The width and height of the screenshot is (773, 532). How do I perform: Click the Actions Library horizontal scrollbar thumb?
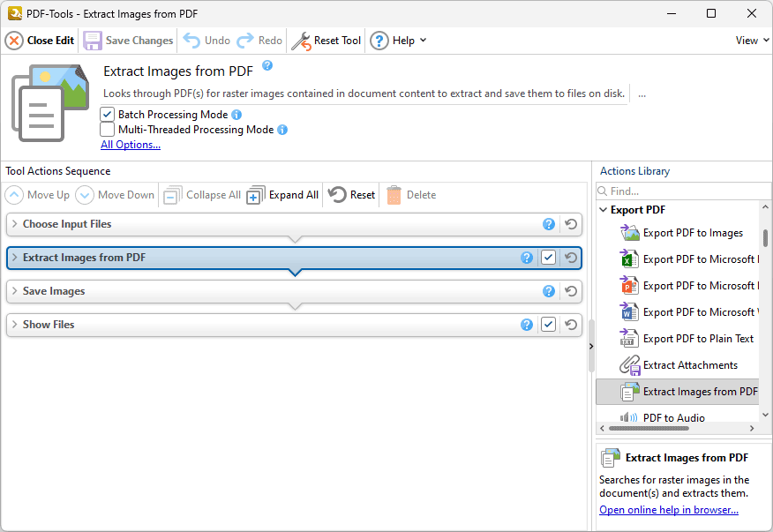(x=649, y=429)
